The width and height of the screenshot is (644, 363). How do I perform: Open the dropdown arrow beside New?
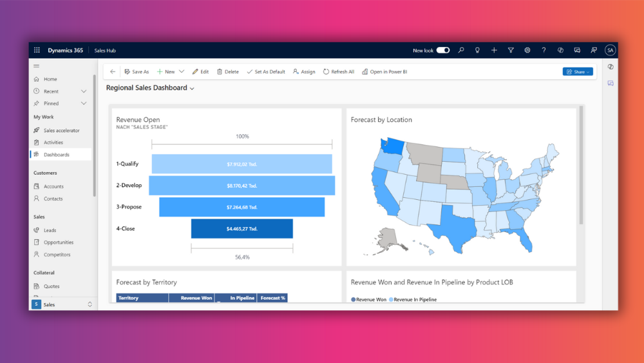pyautogui.click(x=182, y=72)
